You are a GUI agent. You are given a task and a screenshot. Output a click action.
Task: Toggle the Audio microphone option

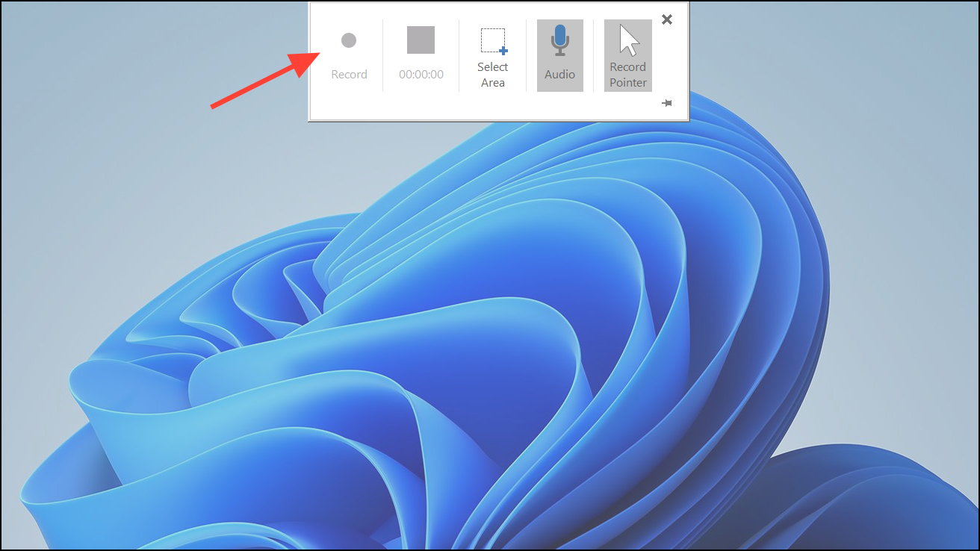pyautogui.click(x=559, y=55)
